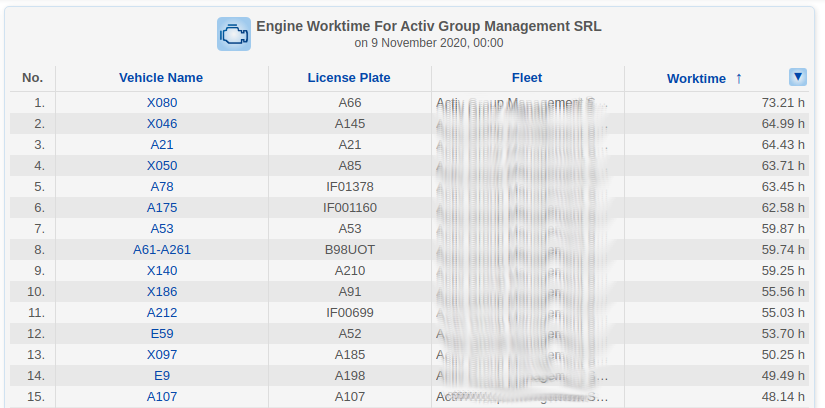Open vehicle X097 link
The height and width of the screenshot is (408, 825).
(x=161, y=355)
